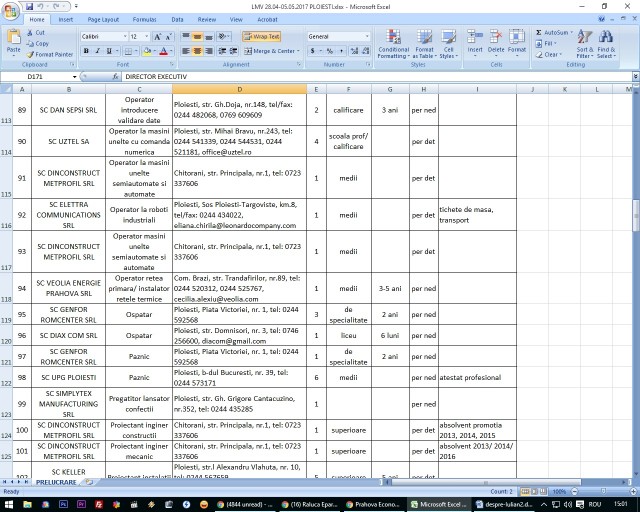The image size is (640, 512).
Task: Clear cell contents with Clear button
Action: [x=549, y=54]
